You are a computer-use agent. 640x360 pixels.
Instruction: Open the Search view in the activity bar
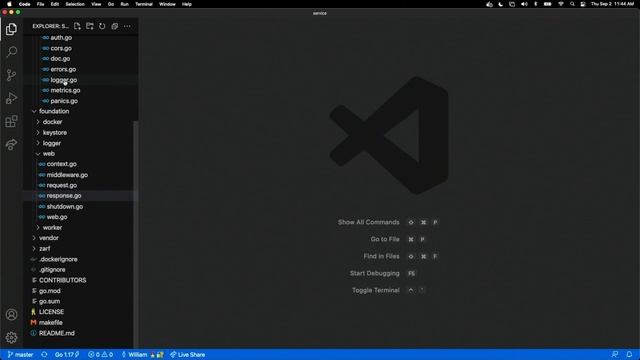[x=11, y=52]
